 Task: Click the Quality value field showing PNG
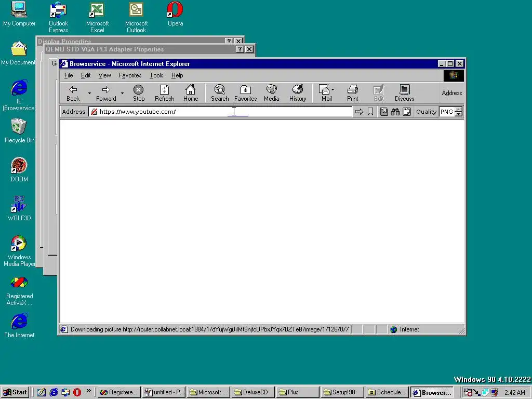pyautogui.click(x=447, y=112)
